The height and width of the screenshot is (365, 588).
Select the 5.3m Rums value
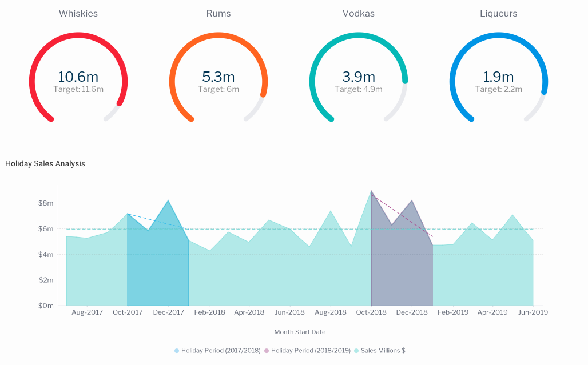(218, 77)
